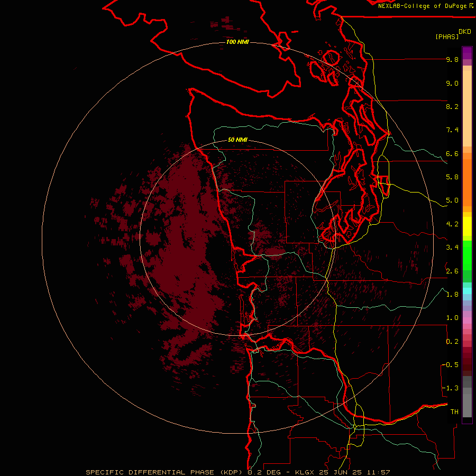This screenshot has height=476, width=476.
Task: Click the [PHAS] units label
Action: pyautogui.click(x=447, y=36)
